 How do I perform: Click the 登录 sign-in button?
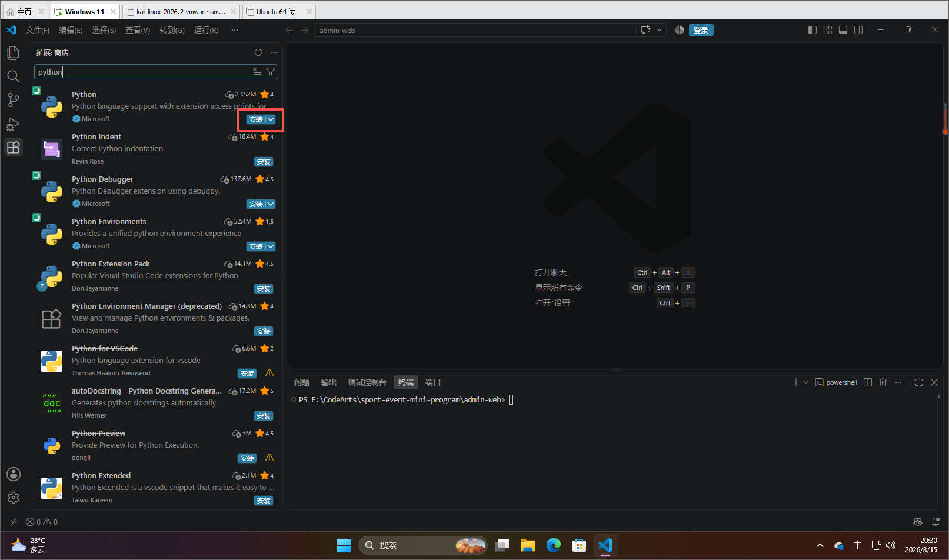click(701, 30)
